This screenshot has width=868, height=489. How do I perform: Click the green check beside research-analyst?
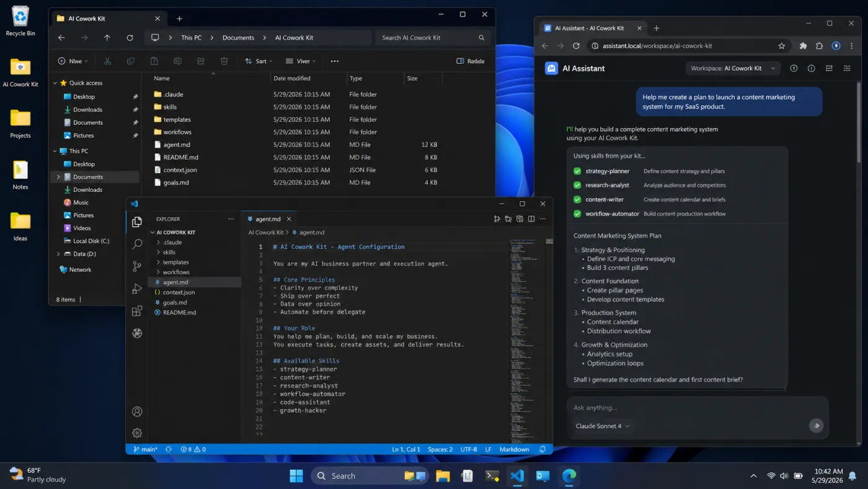(x=577, y=186)
